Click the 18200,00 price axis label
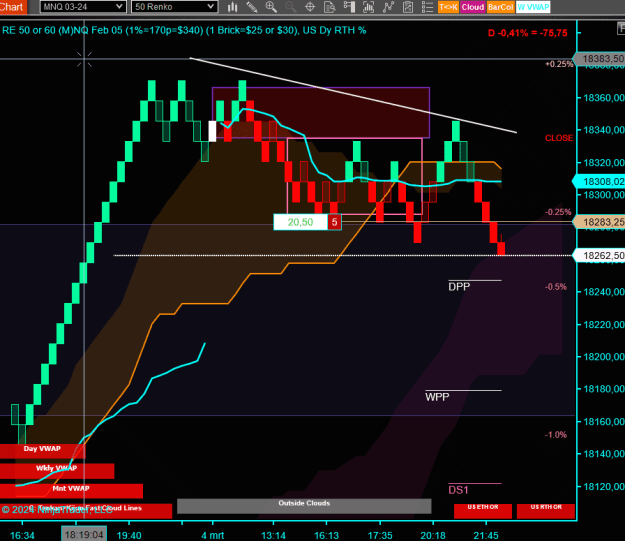The width and height of the screenshot is (625, 541). pos(604,356)
